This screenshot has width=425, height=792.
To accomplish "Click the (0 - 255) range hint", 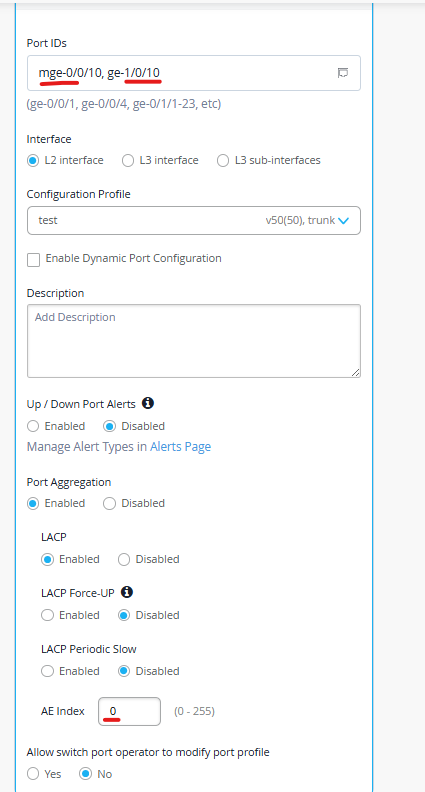I will pos(195,712).
